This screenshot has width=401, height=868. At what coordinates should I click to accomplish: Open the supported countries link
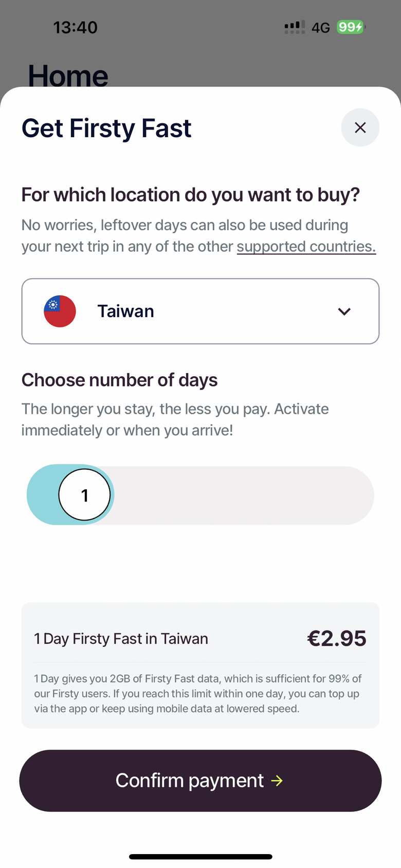(x=306, y=247)
